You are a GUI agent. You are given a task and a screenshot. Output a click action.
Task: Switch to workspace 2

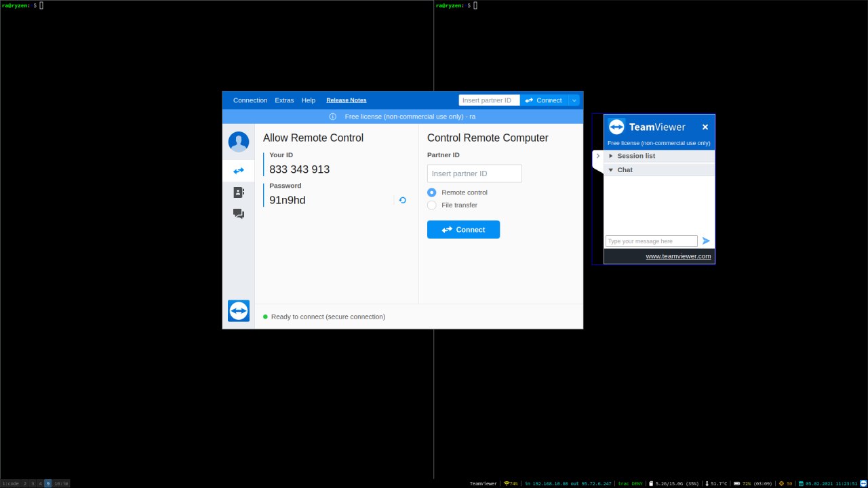[x=25, y=483]
